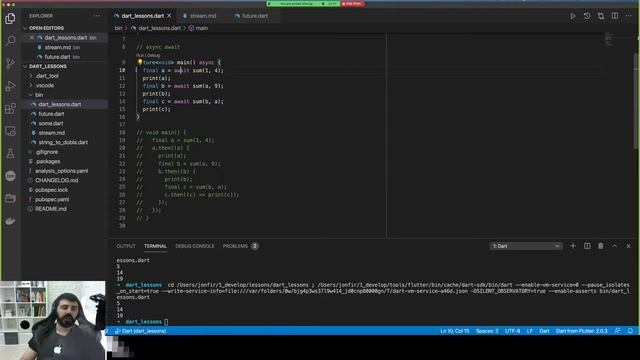Open Run and Debug view
Screen dimensions: 640x360
point(11,86)
